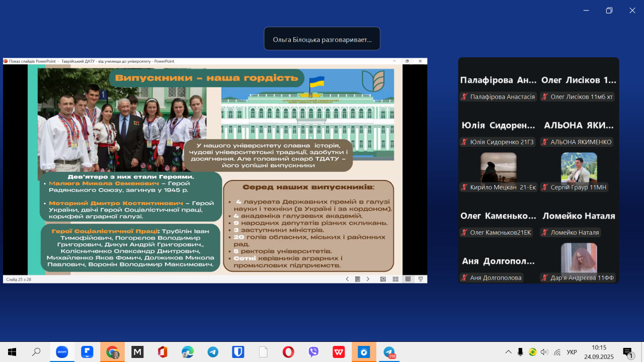
Task: Open Windows search from the taskbar
Action: tap(36, 352)
